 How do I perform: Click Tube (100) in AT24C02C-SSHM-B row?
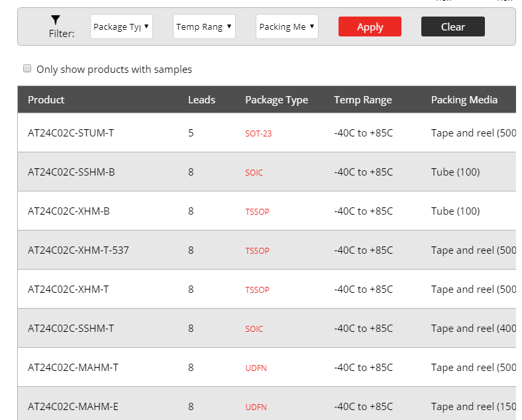click(455, 172)
